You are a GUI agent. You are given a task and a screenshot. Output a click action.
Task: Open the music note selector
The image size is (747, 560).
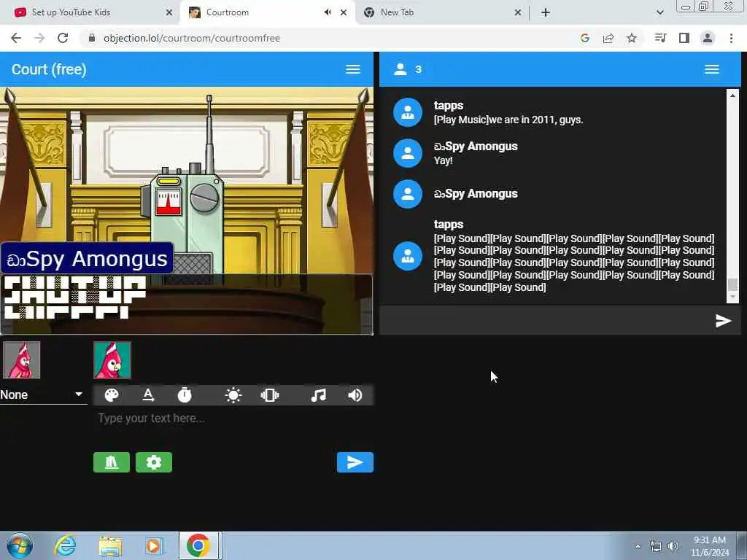point(318,395)
